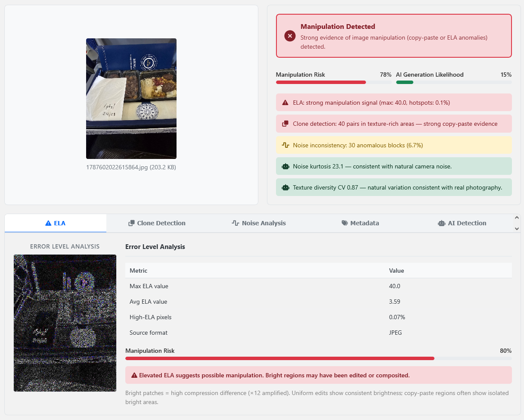Click the 40.0 value in the table

tap(395, 286)
